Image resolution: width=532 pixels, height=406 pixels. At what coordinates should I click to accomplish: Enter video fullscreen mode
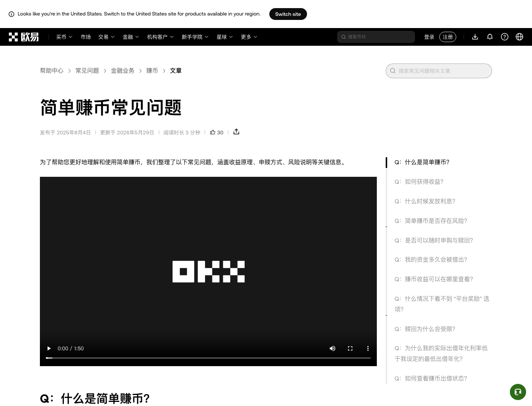click(350, 348)
